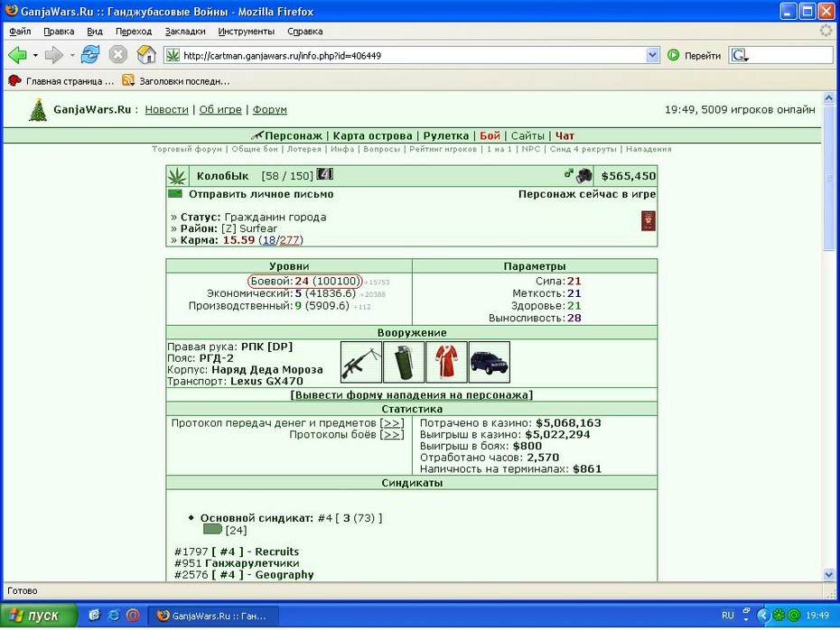This screenshot has height=630, width=840.
Task: Expand hidden tray icons chevron
Action: point(763,616)
